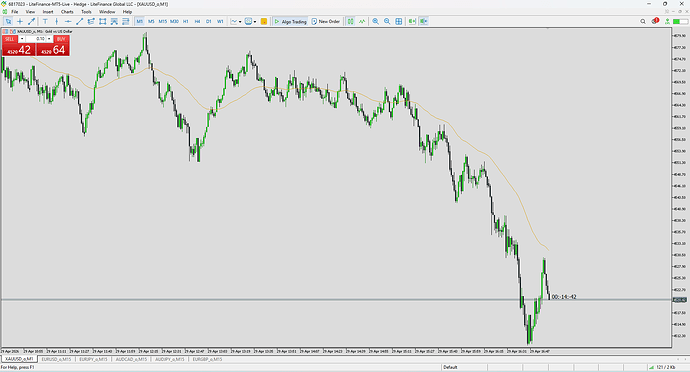Open the Charts menu
This screenshot has height=372, width=690.
click(67, 12)
